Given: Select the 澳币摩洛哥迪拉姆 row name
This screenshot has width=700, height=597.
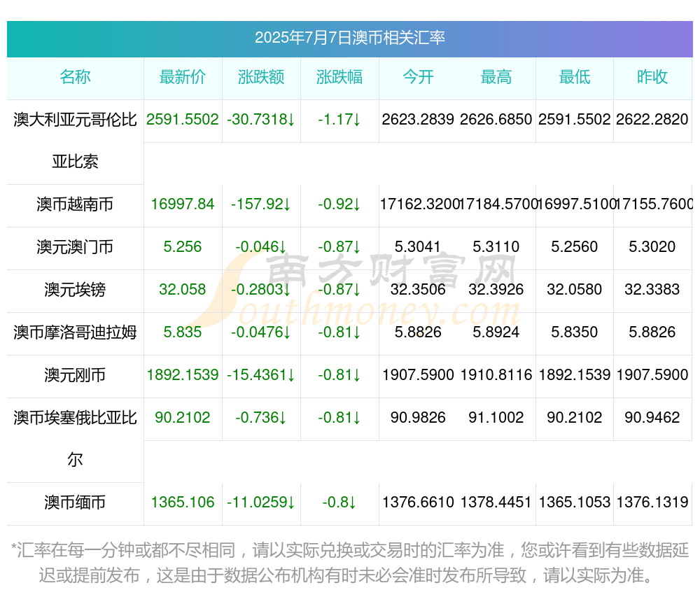Looking at the screenshot, I should tap(75, 332).
